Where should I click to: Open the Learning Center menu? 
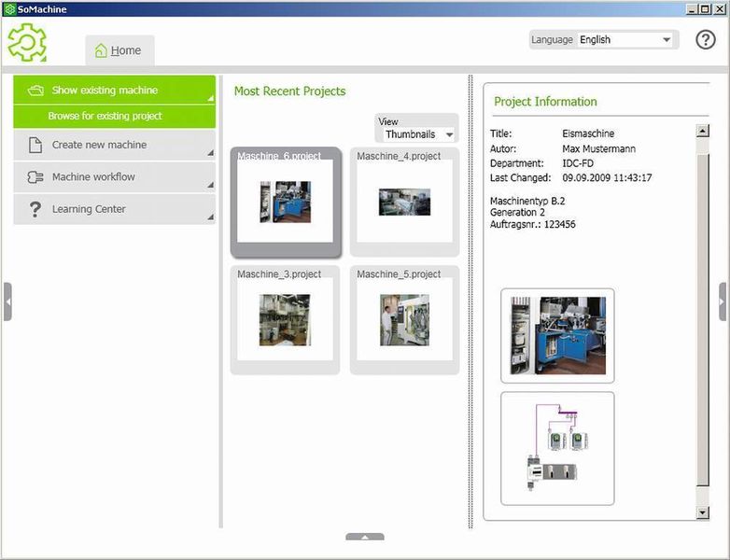pyautogui.click(x=114, y=209)
